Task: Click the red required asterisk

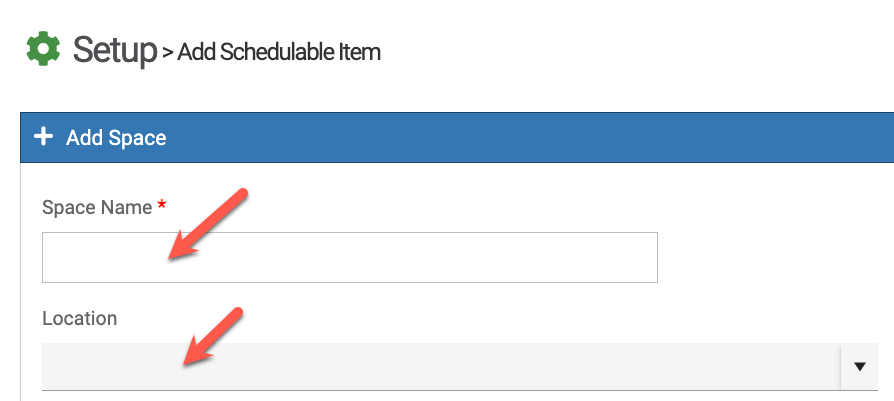Action: click(162, 205)
